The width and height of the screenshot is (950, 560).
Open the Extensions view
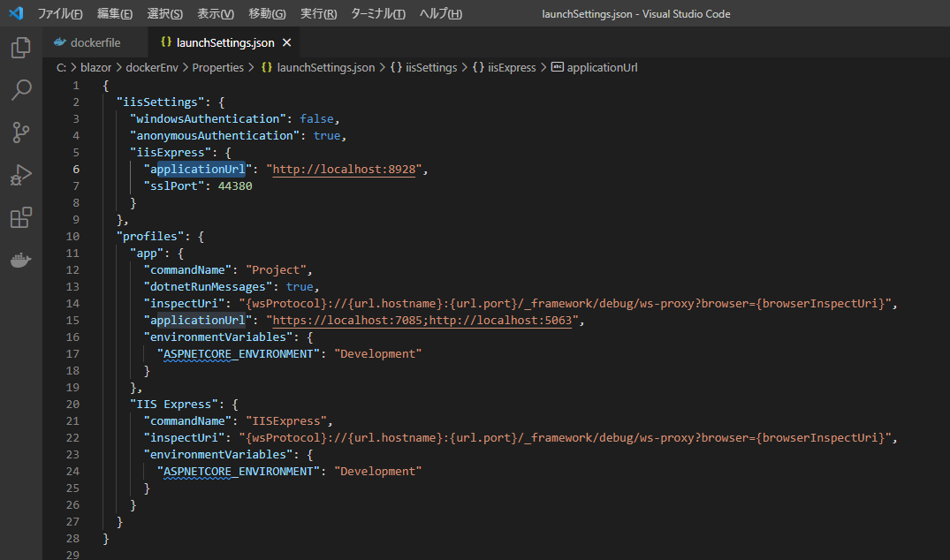[x=20, y=217]
